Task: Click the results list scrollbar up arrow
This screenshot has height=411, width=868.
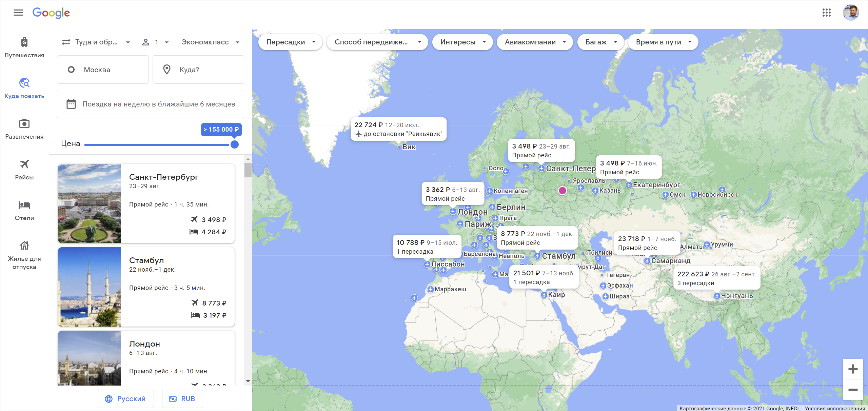Action: pyautogui.click(x=248, y=159)
